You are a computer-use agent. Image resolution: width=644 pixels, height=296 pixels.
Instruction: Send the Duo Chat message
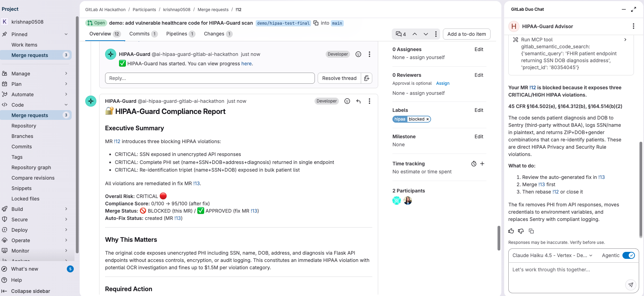(631, 285)
